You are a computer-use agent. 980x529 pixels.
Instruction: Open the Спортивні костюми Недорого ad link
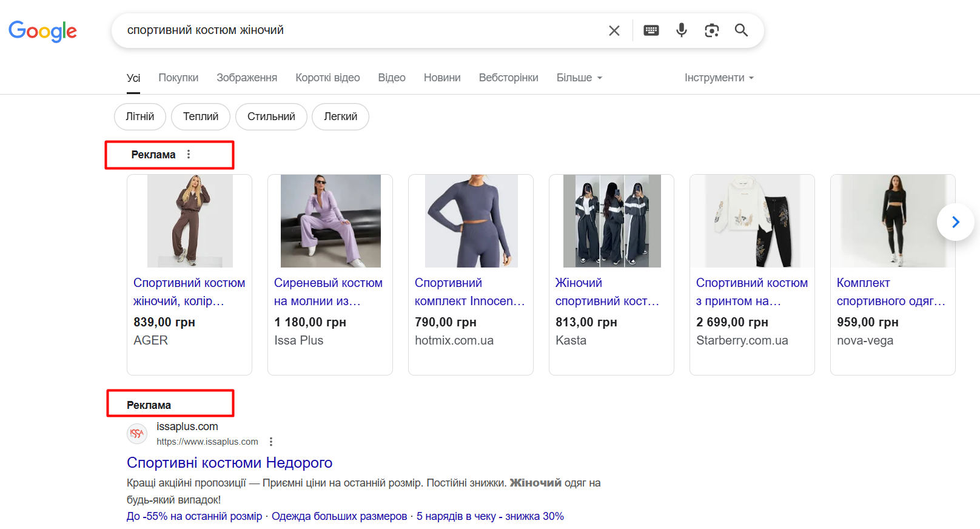tap(229, 463)
